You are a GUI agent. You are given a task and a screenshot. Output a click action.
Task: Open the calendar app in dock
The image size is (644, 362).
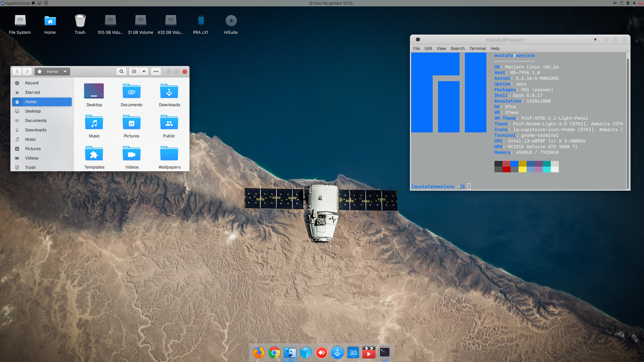353,353
